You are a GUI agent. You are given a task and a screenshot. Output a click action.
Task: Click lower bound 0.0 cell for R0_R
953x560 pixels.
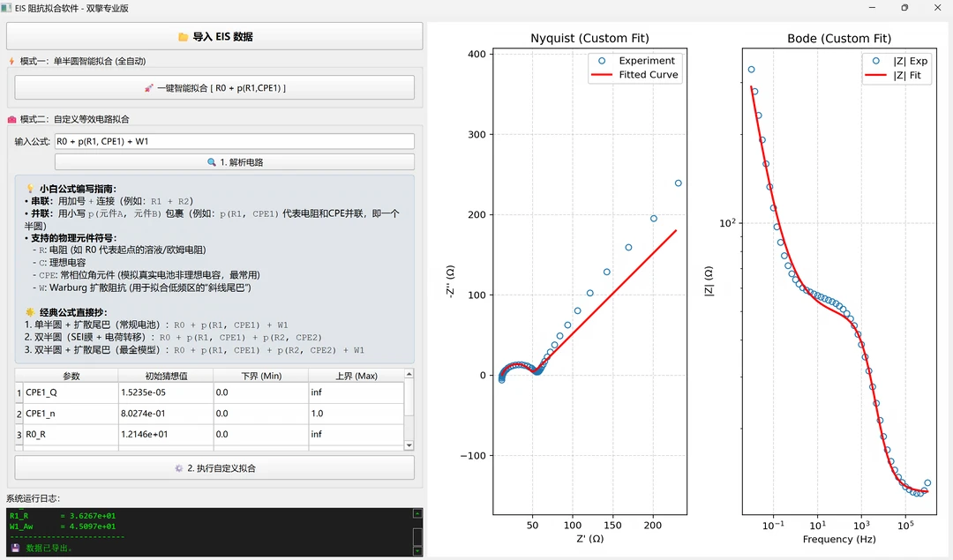coord(260,434)
